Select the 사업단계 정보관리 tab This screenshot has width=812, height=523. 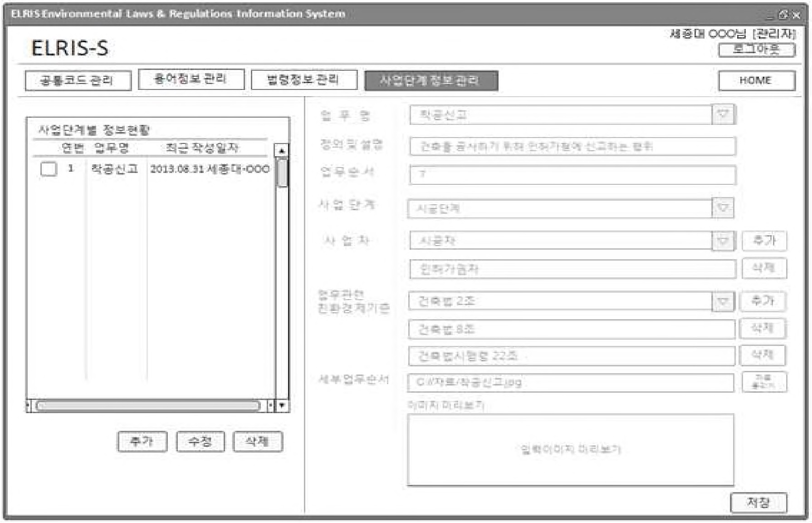[431, 81]
